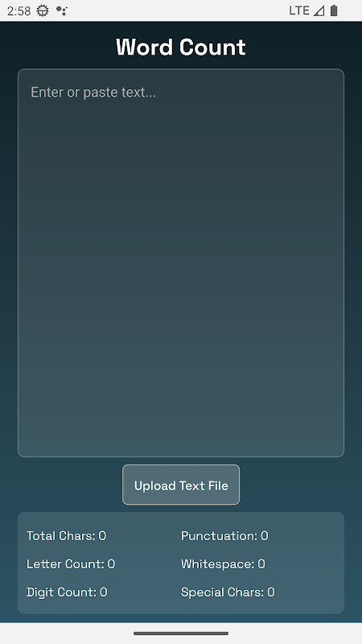This screenshot has width=362, height=644.
Task: Tap the assistant dots status icon
Action: [62, 10]
